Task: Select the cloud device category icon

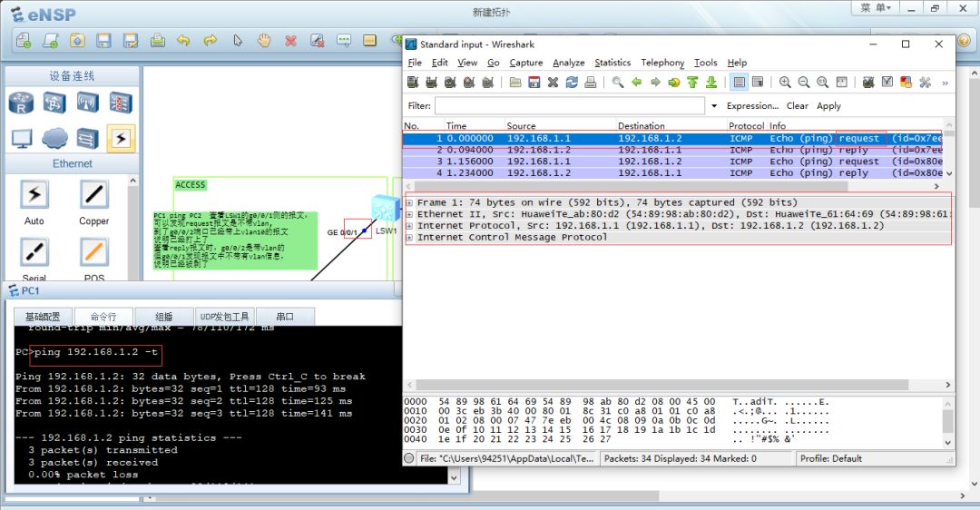Action: pyautogui.click(x=55, y=138)
